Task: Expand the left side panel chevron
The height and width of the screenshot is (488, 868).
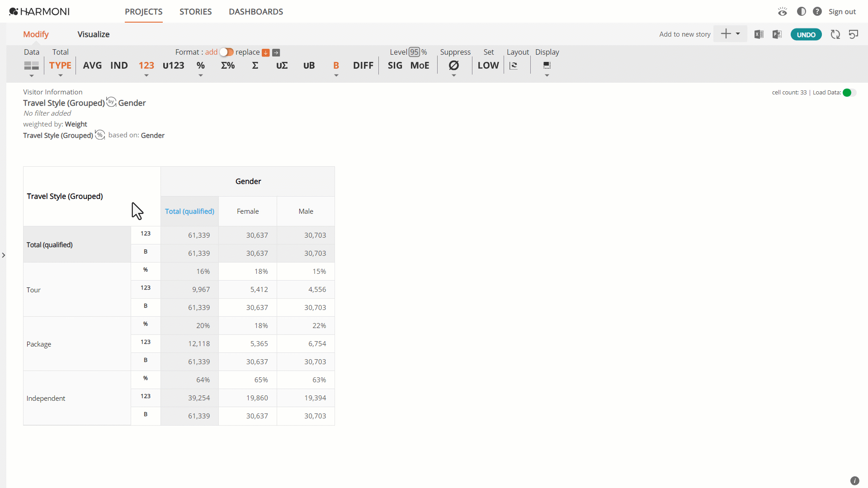Action: click(4, 255)
